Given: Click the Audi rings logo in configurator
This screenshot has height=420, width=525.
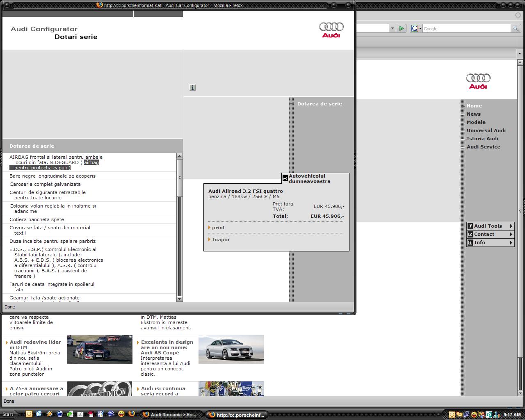Looking at the screenshot, I should [331, 30].
